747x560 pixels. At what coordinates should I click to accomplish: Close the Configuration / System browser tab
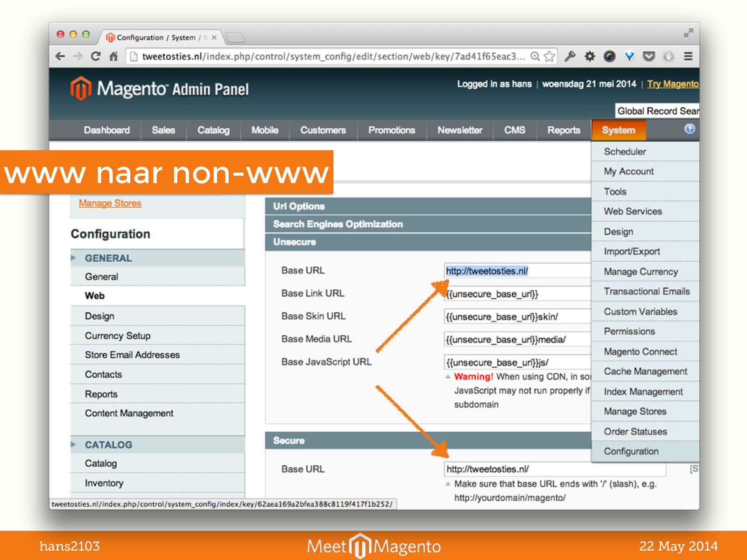(214, 37)
